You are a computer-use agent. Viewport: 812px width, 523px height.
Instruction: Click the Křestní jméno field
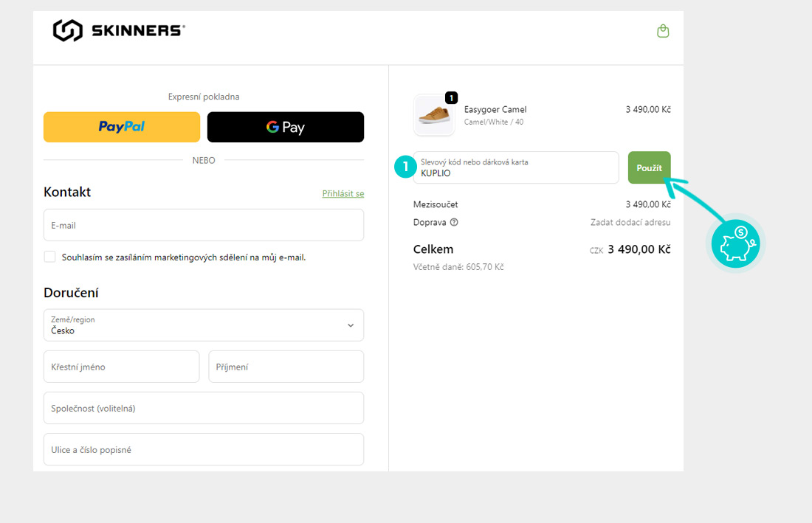pyautogui.click(x=121, y=367)
